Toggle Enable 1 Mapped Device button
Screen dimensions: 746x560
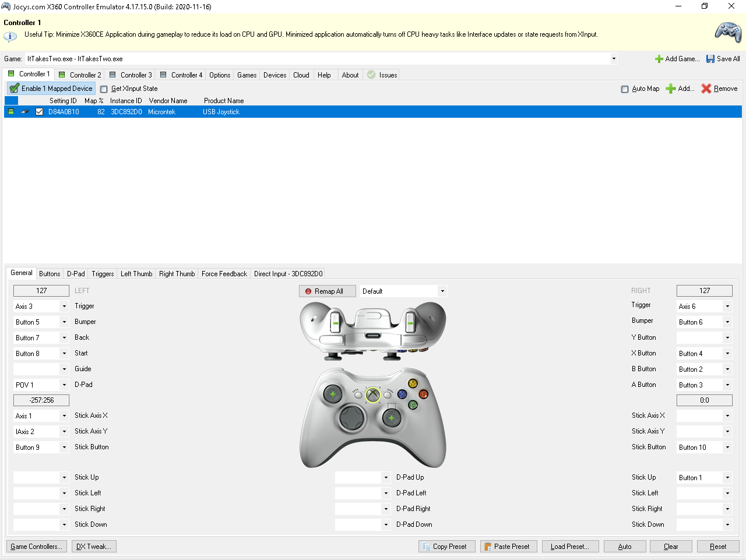tap(51, 89)
